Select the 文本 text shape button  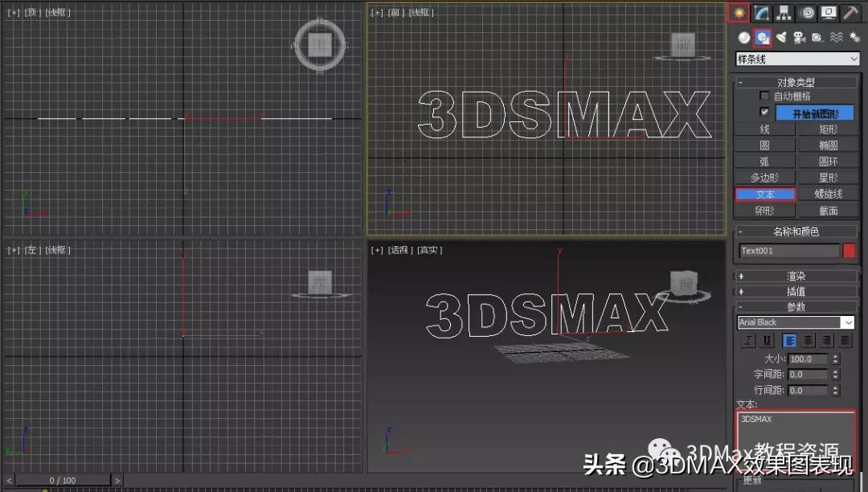click(765, 195)
